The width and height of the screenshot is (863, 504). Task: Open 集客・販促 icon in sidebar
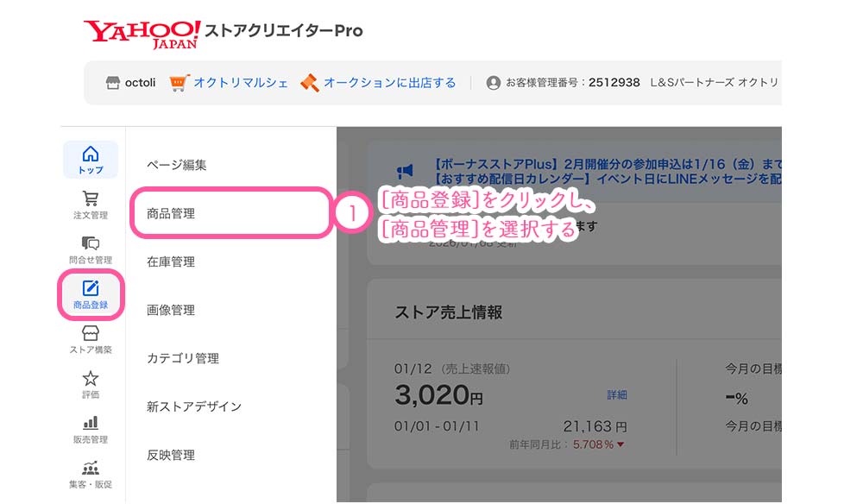91,473
